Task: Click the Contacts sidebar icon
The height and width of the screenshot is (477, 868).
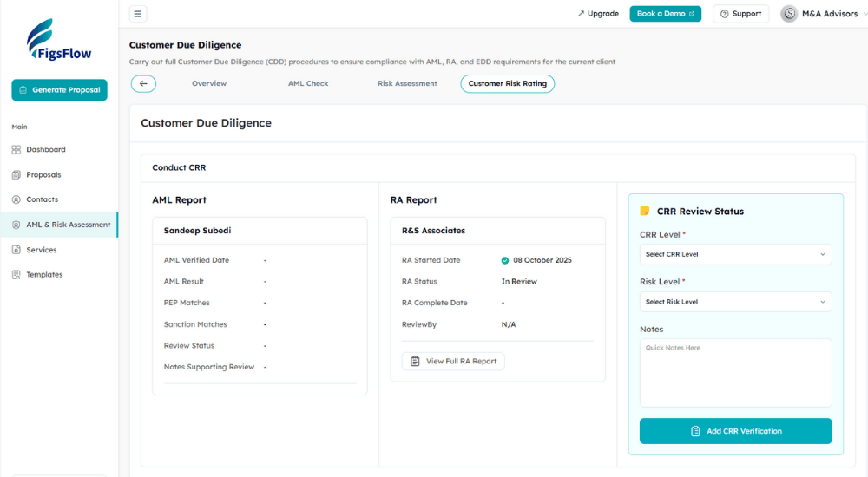Action: coord(16,199)
